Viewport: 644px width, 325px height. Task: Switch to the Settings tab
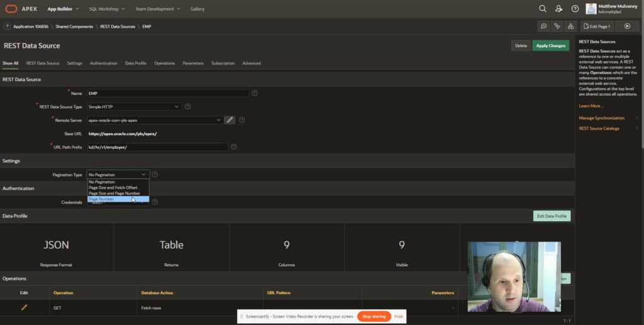point(74,63)
